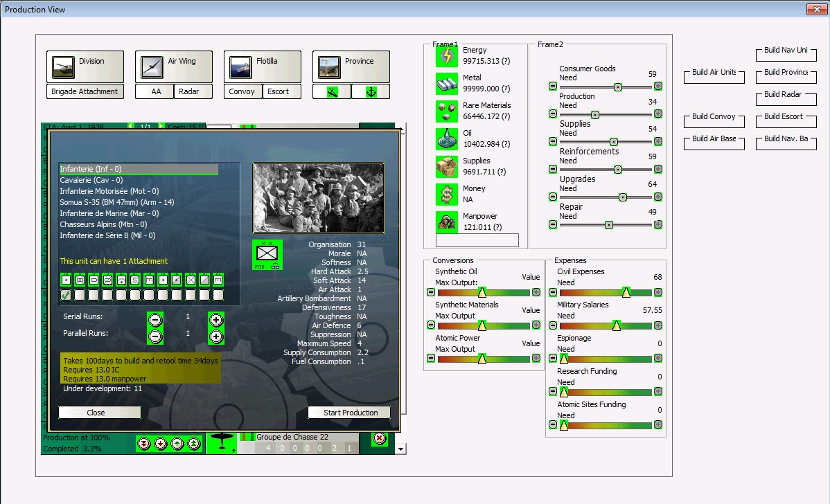Enable the second brigade attachment checkbox
This screenshot has height=504, width=830.
[80, 295]
